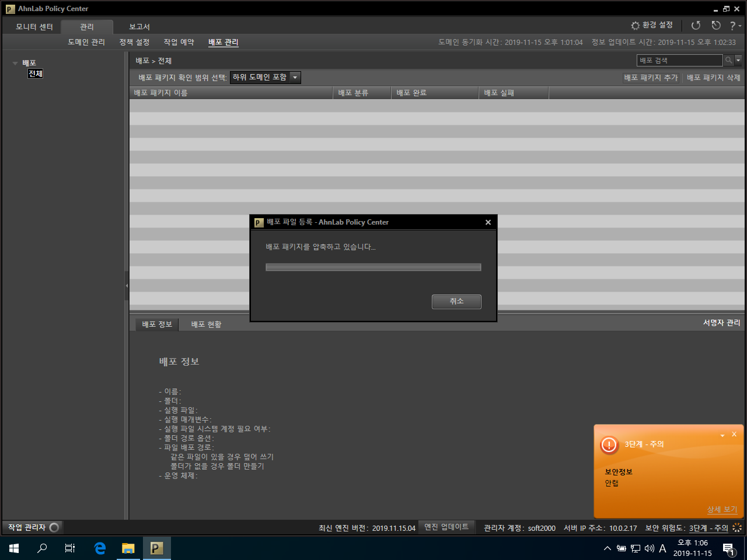The width and height of the screenshot is (747, 560).
Task: Open the 도메인 관리 submenu
Action: (x=86, y=42)
